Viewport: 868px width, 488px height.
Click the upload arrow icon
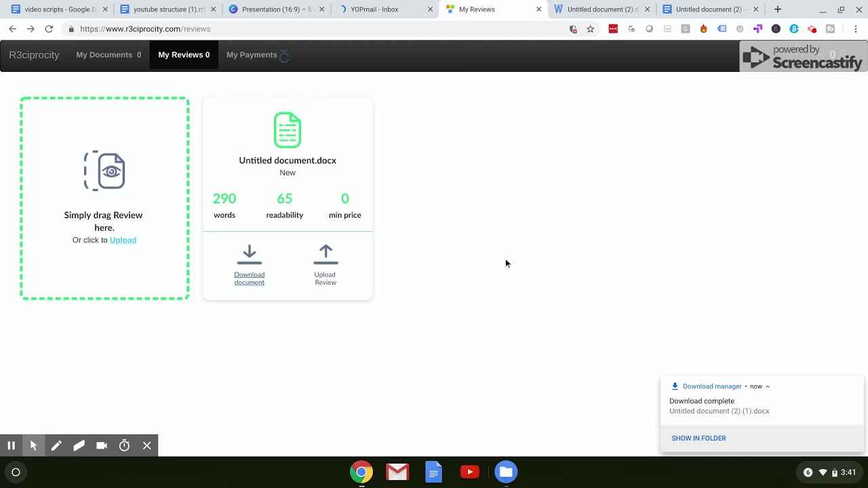[325, 255]
